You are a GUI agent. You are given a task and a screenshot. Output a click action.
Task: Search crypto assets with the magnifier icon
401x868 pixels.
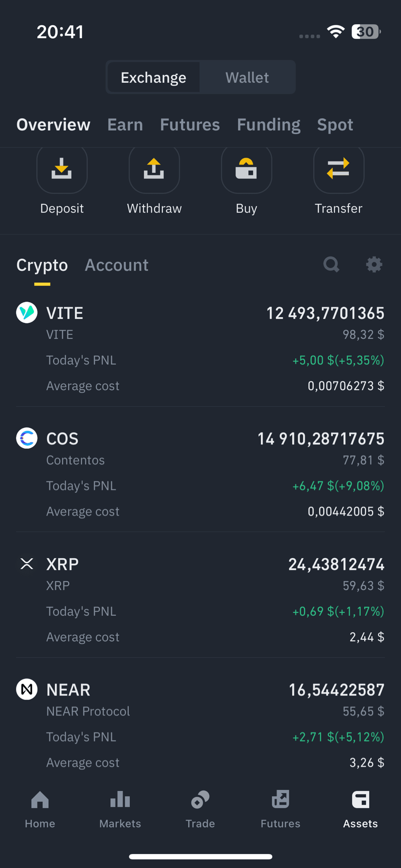coord(331,264)
